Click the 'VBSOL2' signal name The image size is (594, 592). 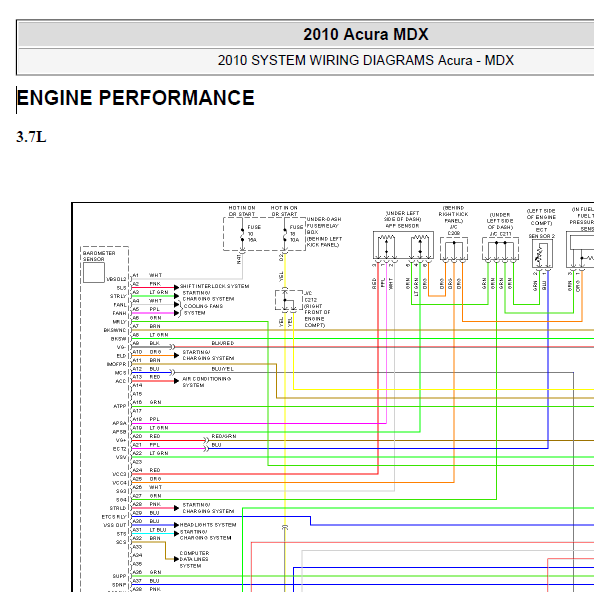[116, 280]
